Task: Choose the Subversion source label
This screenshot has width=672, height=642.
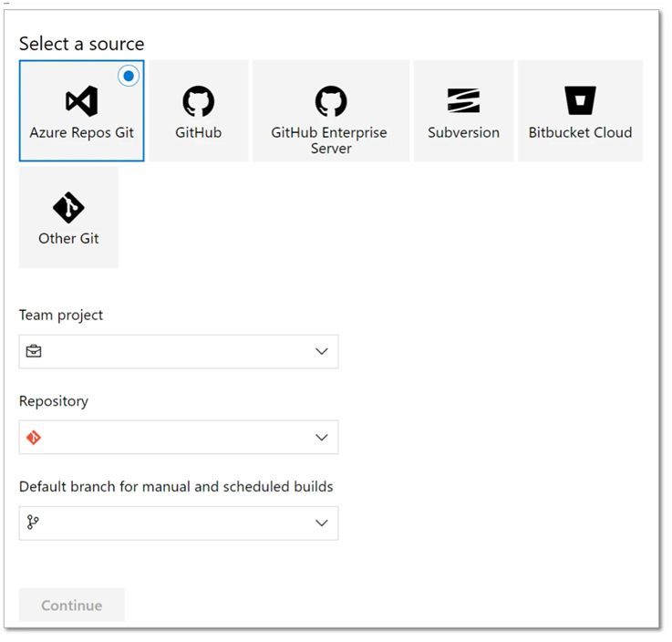Action: [x=463, y=132]
